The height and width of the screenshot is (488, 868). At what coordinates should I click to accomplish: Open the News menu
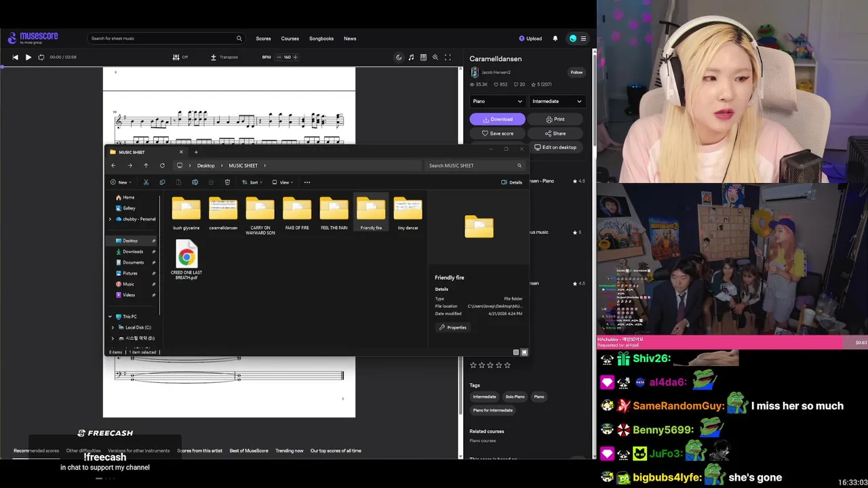(x=350, y=39)
